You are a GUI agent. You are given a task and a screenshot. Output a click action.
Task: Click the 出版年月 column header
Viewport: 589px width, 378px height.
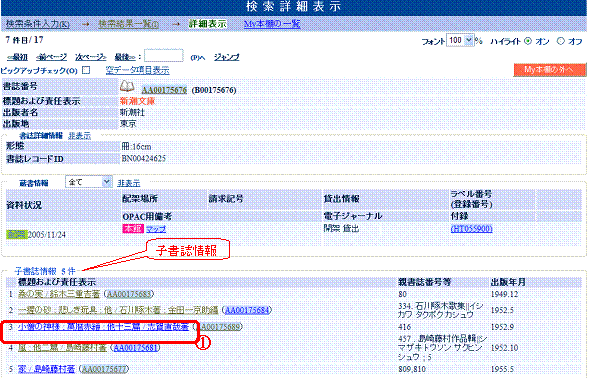508,282
